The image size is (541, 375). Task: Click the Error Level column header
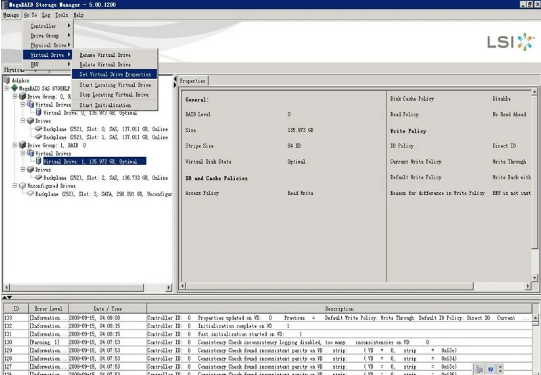(x=48, y=308)
